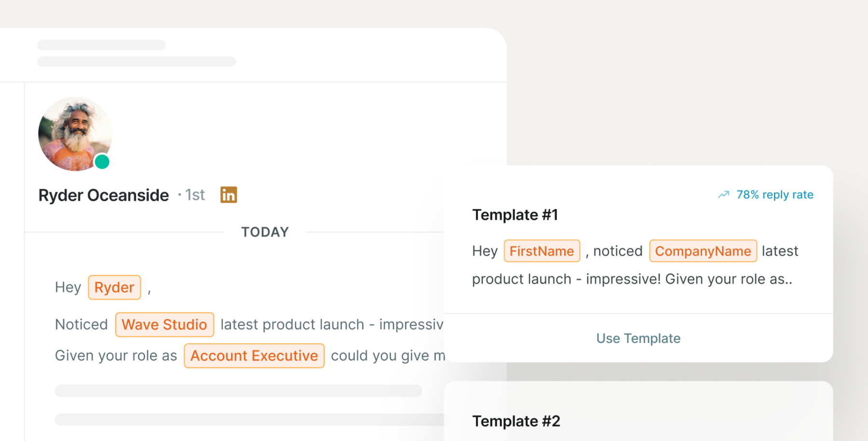This screenshot has width=868, height=441.
Task: Expand the TODAY conversation divider
Action: click(265, 231)
